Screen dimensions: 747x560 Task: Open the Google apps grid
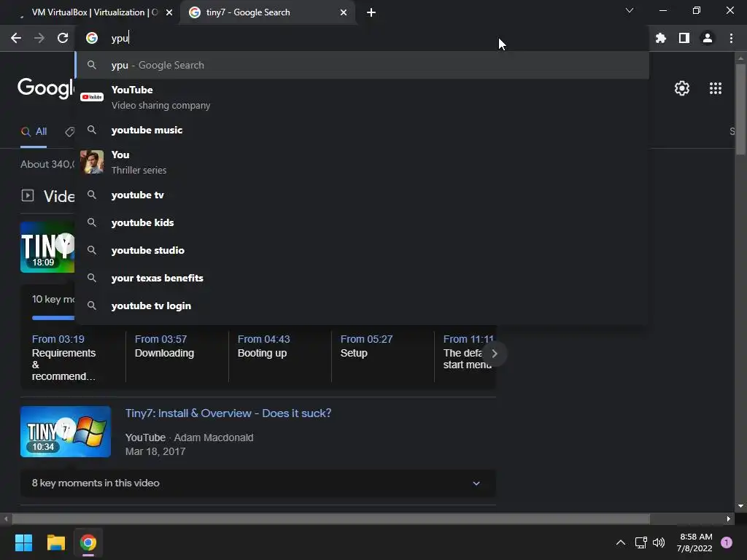pos(715,88)
